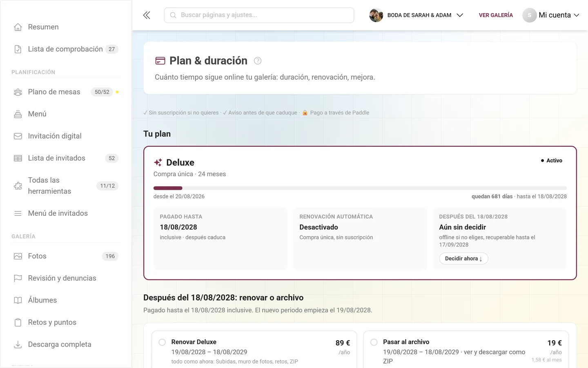Click the Menú cake icon
This screenshot has width=588, height=368.
click(18, 114)
